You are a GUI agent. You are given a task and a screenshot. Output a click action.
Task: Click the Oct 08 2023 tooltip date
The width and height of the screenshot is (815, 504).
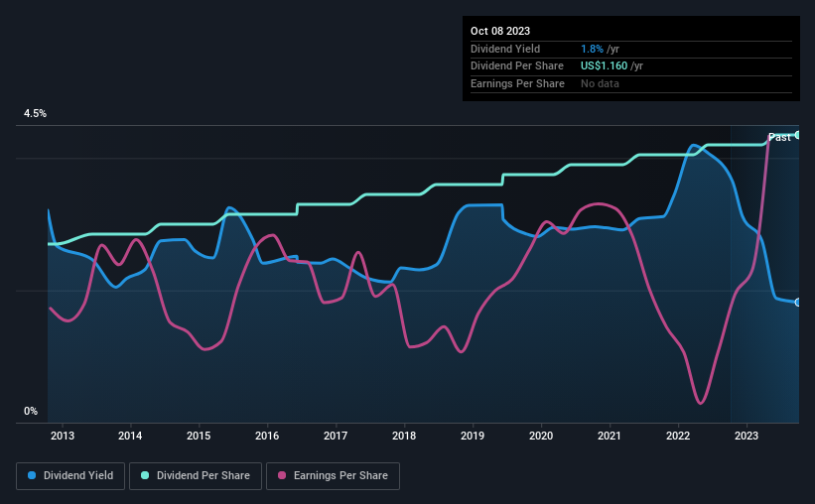pyautogui.click(x=500, y=31)
